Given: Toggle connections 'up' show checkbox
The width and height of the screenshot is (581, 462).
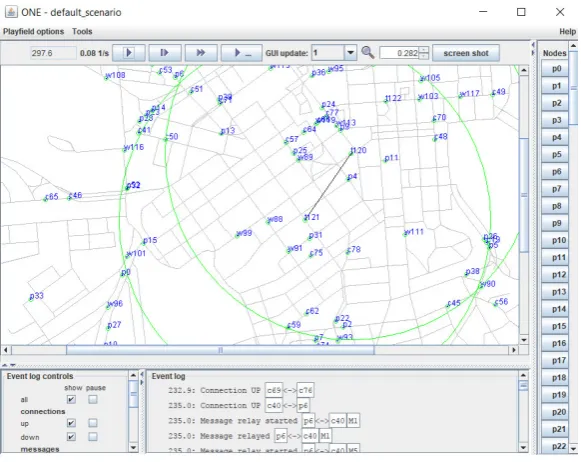Looking at the screenshot, I should point(71,423).
